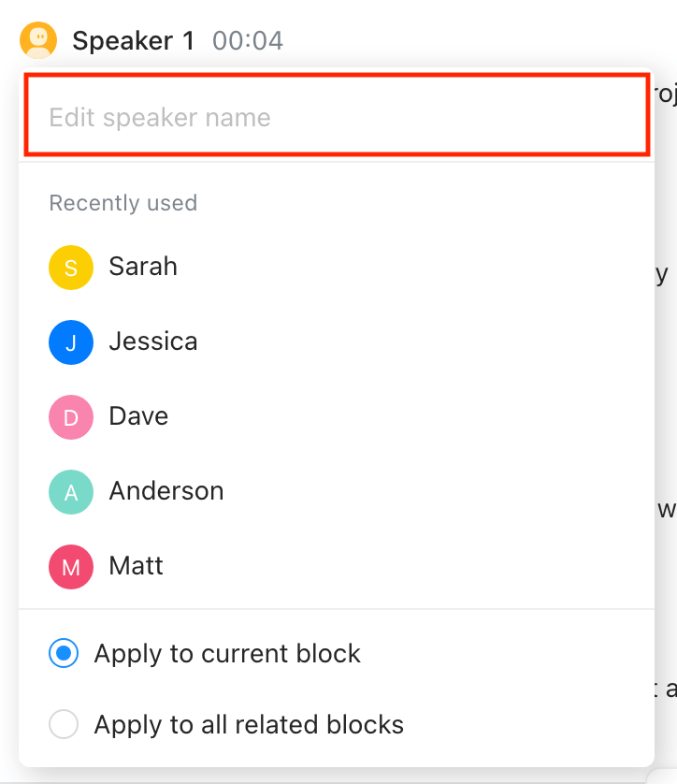Collapse the speaker name suggestion panel

pyautogui.click(x=122, y=203)
